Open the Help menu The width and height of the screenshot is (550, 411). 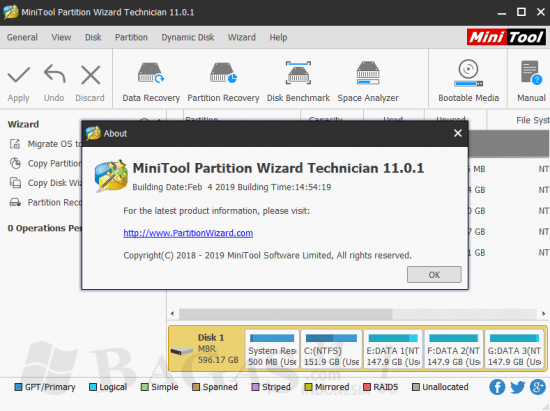(x=278, y=37)
